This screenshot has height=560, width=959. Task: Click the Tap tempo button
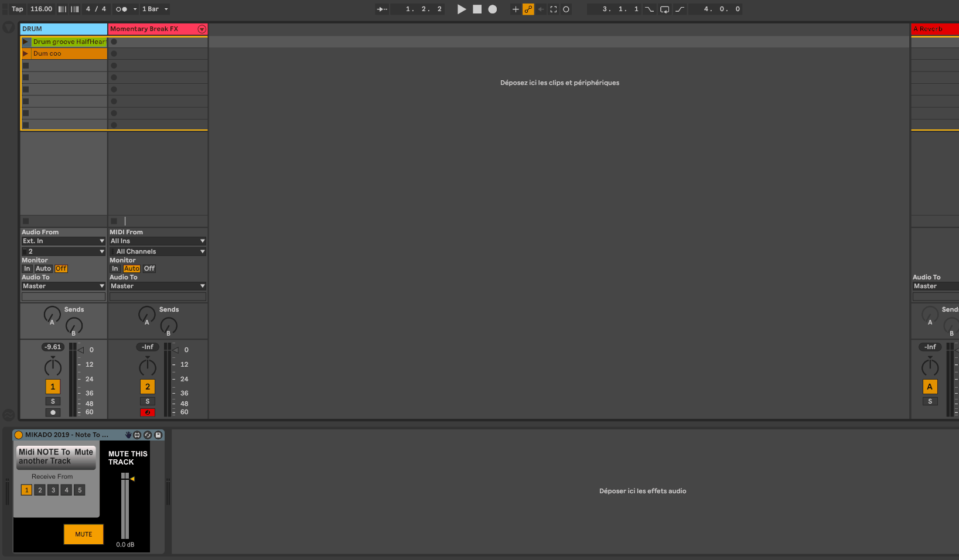coord(18,9)
